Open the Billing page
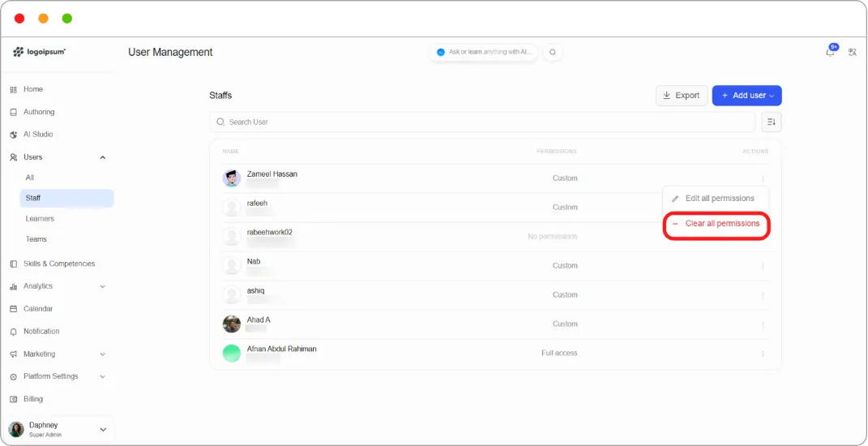 point(33,399)
